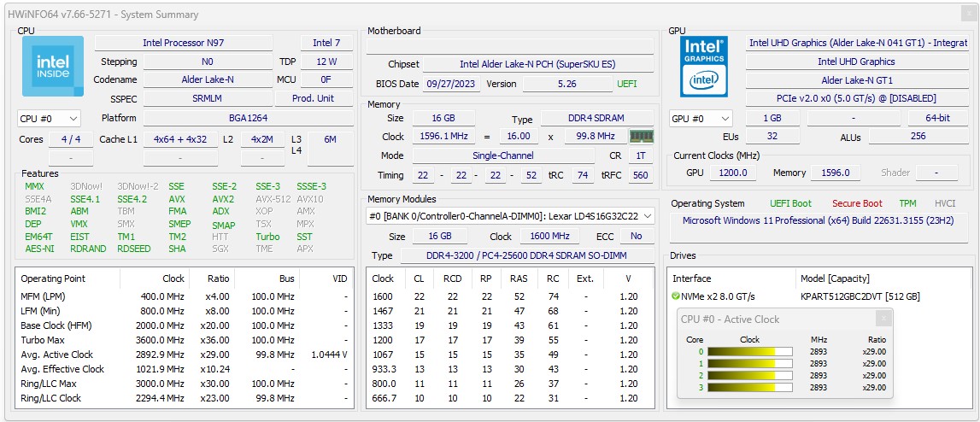
Task: Click the DDR4-3200 / PC4-25600 module type field
Action: 527,255
